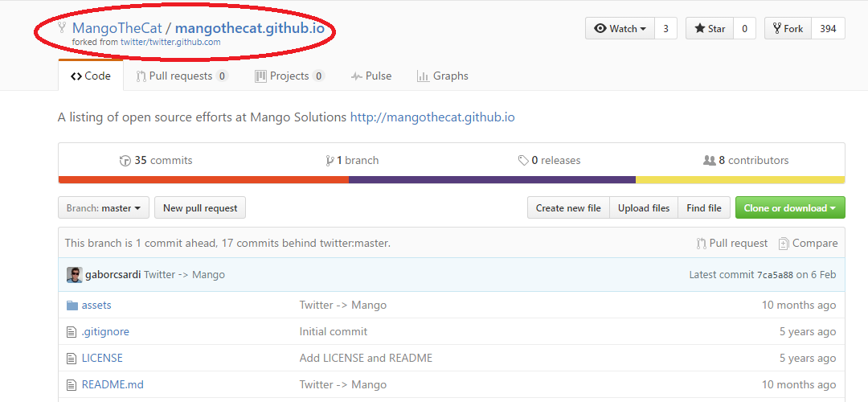View the 0 releases page
The height and width of the screenshot is (402, 868).
[x=549, y=161]
